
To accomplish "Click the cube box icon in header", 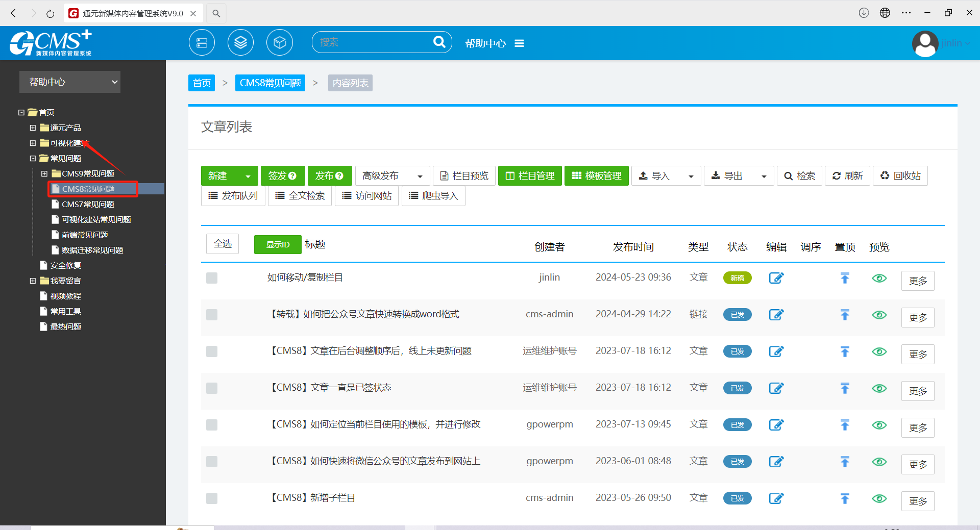I will pos(279,43).
